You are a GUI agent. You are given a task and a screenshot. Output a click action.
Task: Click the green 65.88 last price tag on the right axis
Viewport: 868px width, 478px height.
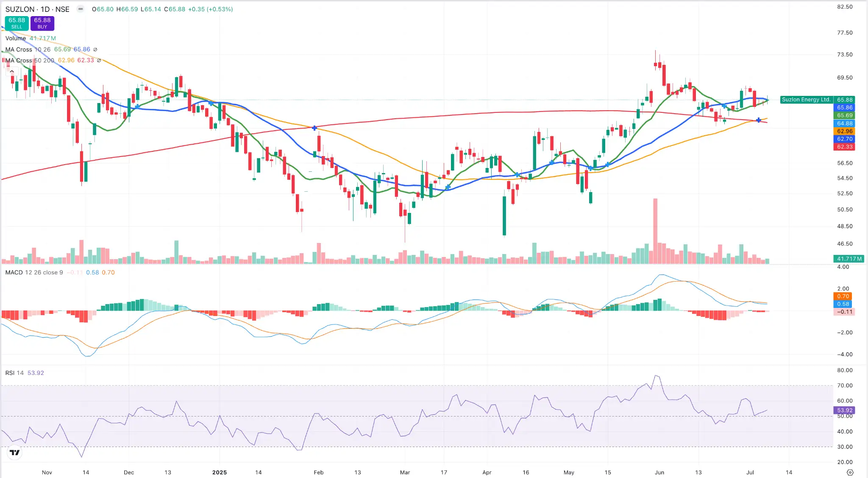tap(845, 99)
